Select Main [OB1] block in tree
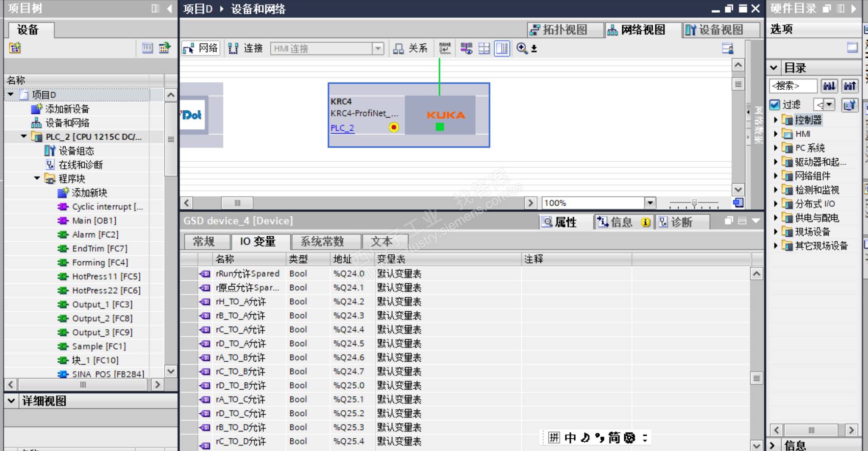 click(x=94, y=221)
